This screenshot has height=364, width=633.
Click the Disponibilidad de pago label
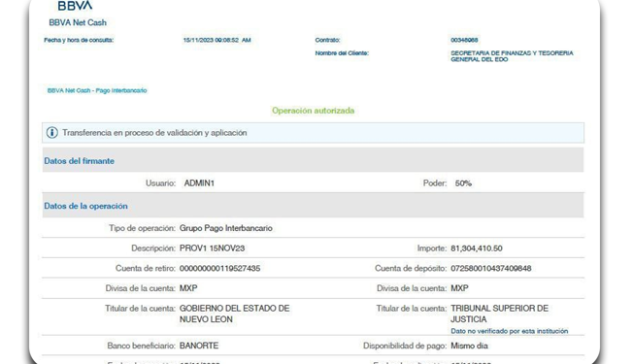pyautogui.click(x=405, y=346)
